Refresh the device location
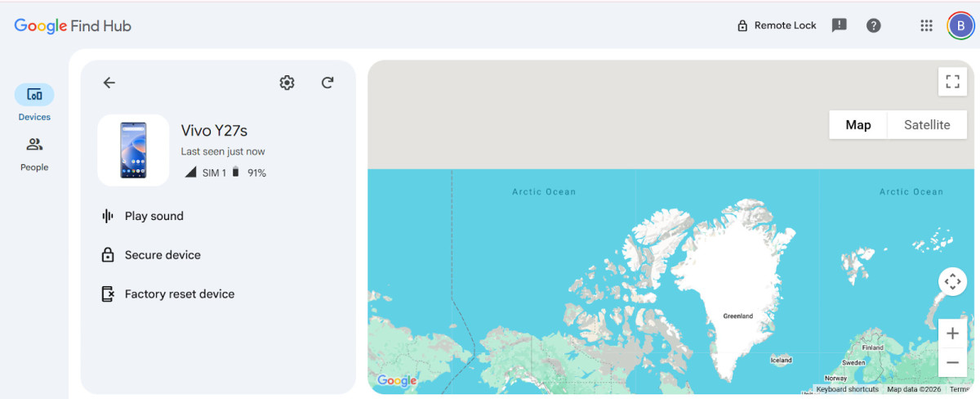 (327, 83)
